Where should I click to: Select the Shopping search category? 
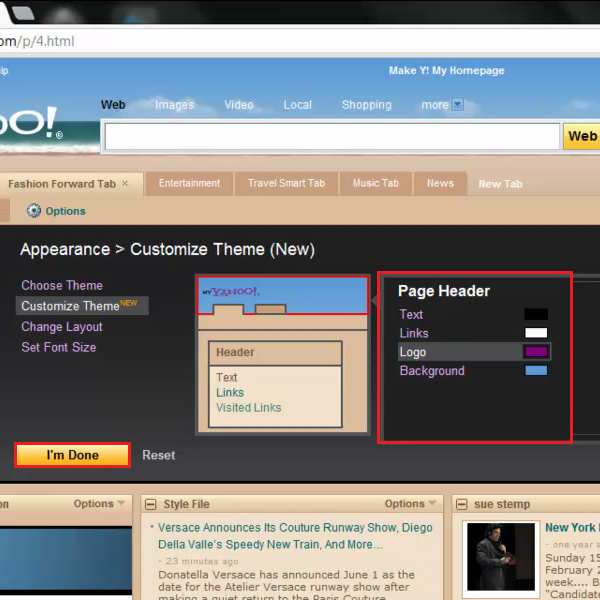click(x=367, y=104)
